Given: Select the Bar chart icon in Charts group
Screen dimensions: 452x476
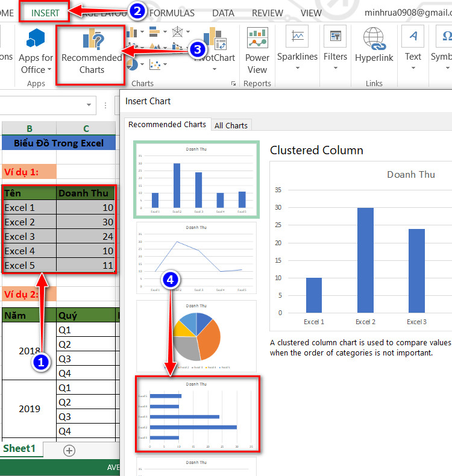Looking at the screenshot, I should point(154,31).
